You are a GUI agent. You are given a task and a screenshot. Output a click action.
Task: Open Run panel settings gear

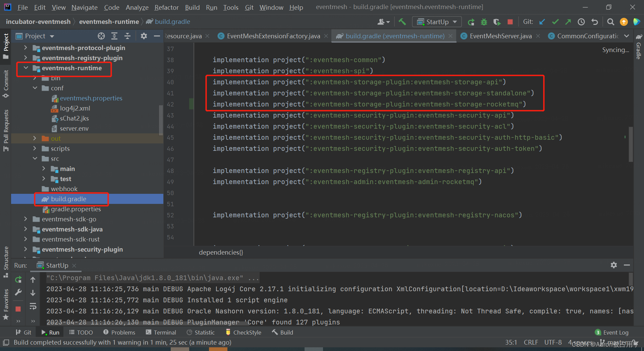point(614,265)
